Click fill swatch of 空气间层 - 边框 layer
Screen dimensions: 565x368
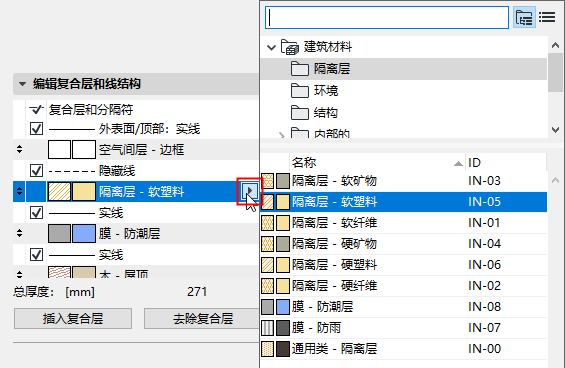[x=59, y=150]
